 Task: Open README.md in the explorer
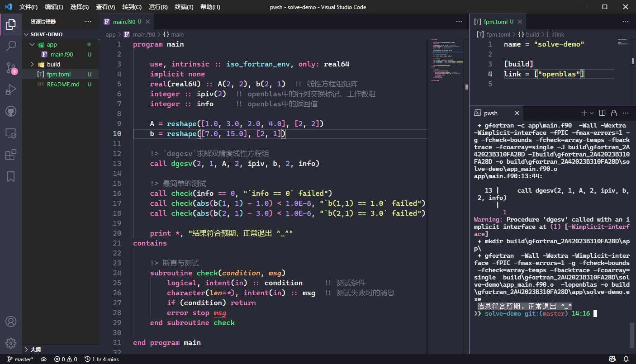coord(63,85)
